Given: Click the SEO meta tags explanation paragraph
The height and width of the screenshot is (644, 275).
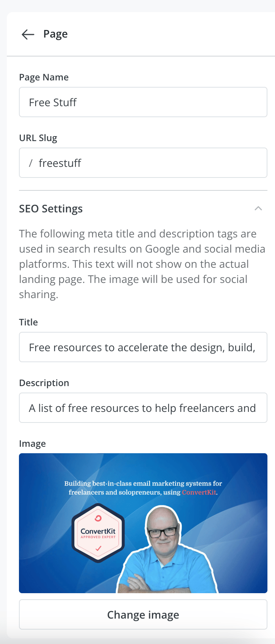Looking at the screenshot, I should pos(142,264).
